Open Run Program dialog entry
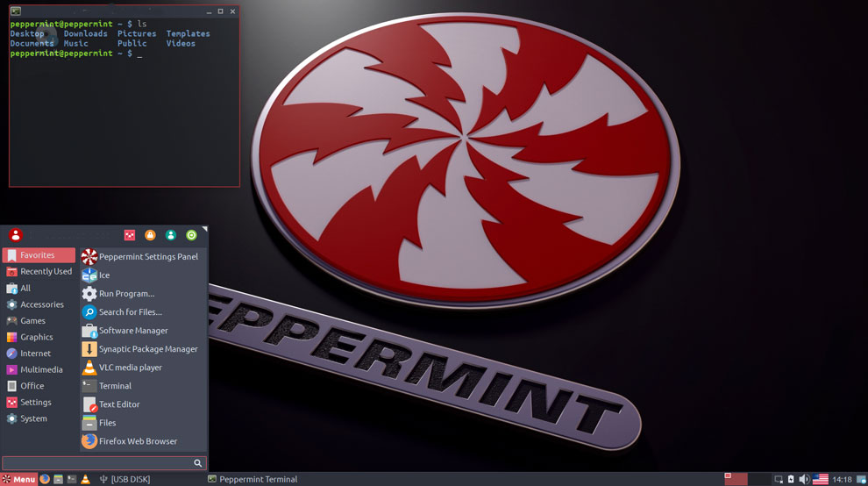 [144, 294]
